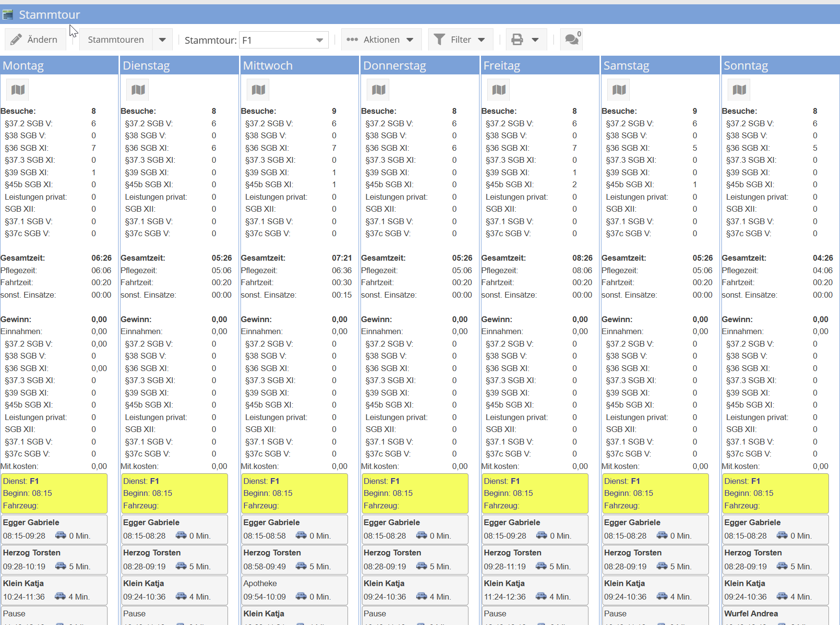Image resolution: width=840 pixels, height=625 pixels.
Task: Open the Filter menu
Action: point(460,40)
